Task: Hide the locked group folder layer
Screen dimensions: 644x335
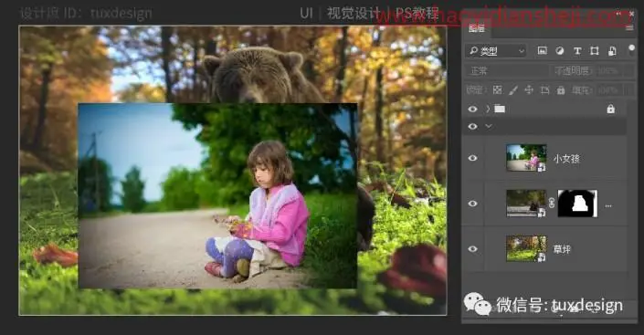Action: [x=473, y=109]
